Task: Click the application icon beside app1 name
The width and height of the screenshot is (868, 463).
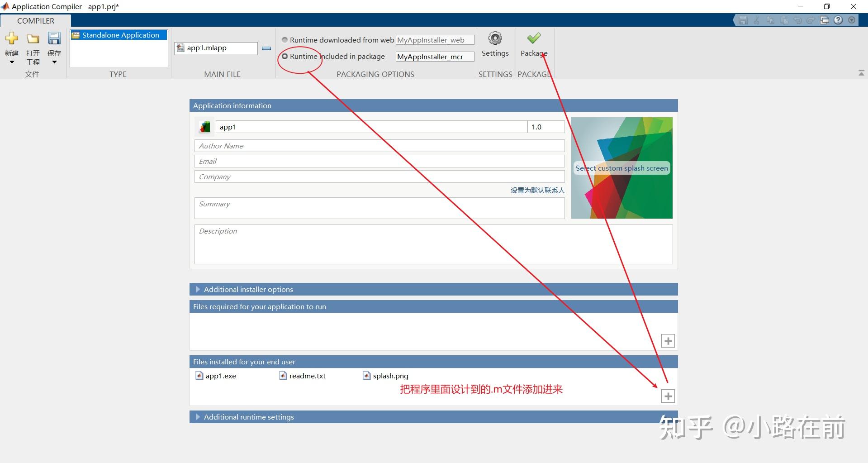Action: tap(205, 127)
